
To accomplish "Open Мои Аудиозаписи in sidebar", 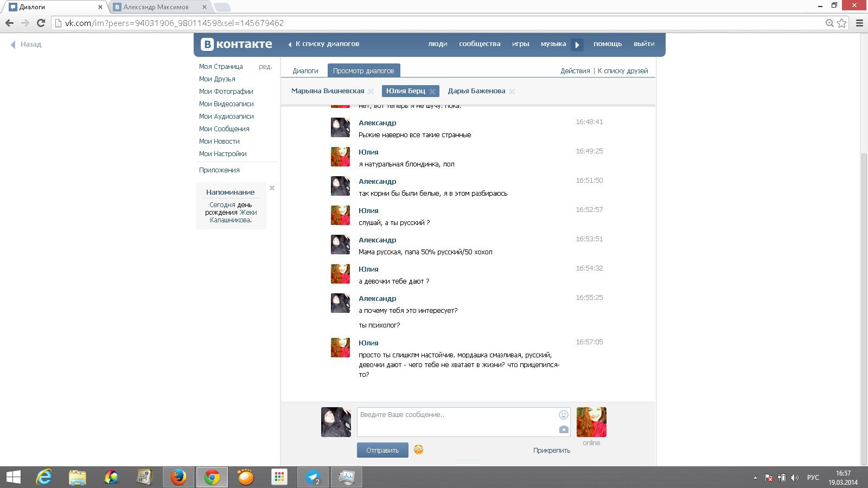I will point(226,117).
